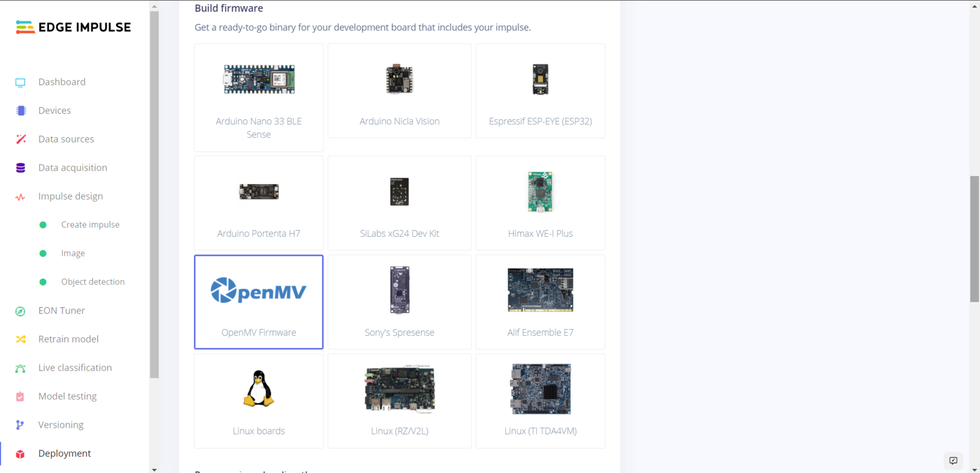The width and height of the screenshot is (980, 473).
Task: Open Dashboard from sidebar
Action: tap(62, 82)
